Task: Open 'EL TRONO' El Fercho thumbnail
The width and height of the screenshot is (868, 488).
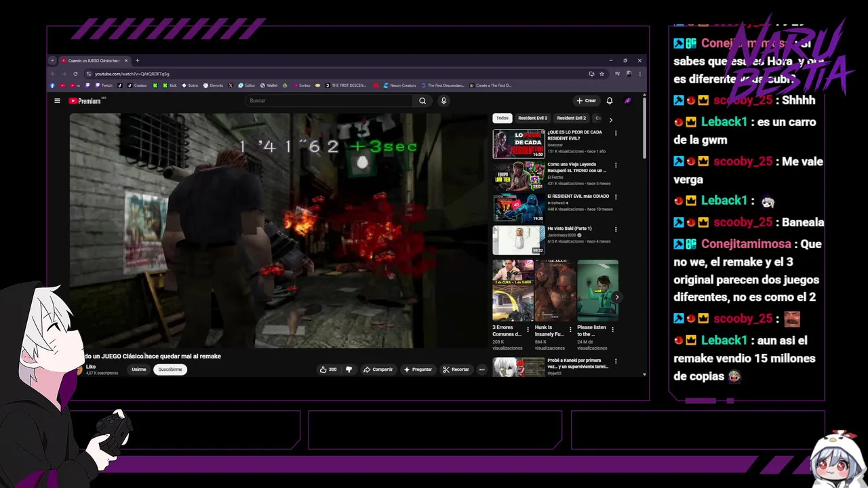Action: coord(519,176)
